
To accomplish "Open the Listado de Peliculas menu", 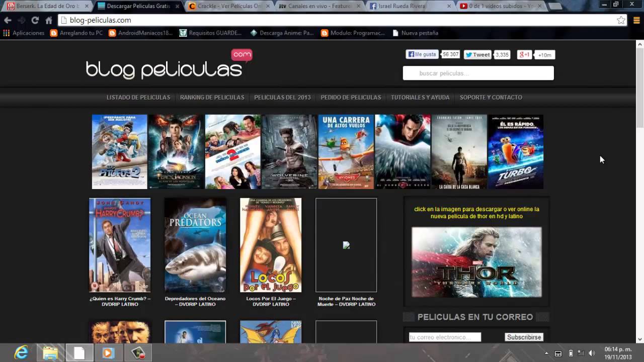I will click(138, 97).
